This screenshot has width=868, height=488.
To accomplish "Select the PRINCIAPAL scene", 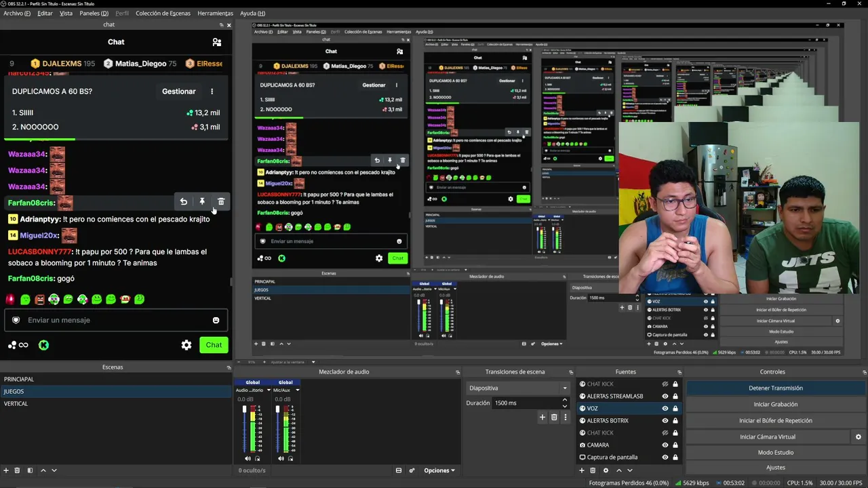I will tap(116, 380).
